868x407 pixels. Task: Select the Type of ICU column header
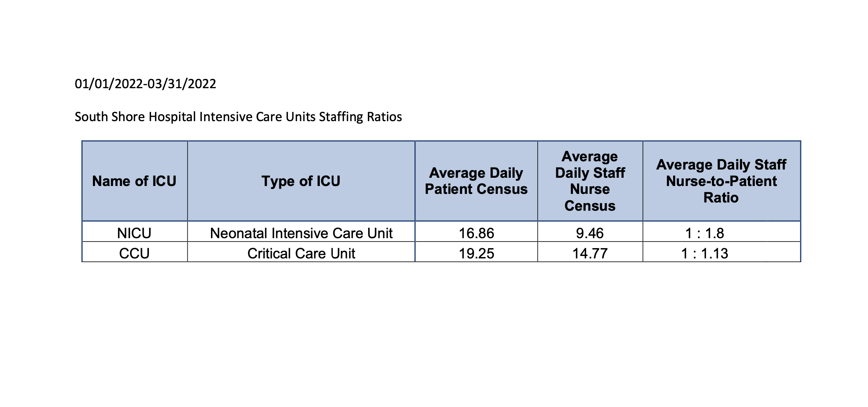301,181
